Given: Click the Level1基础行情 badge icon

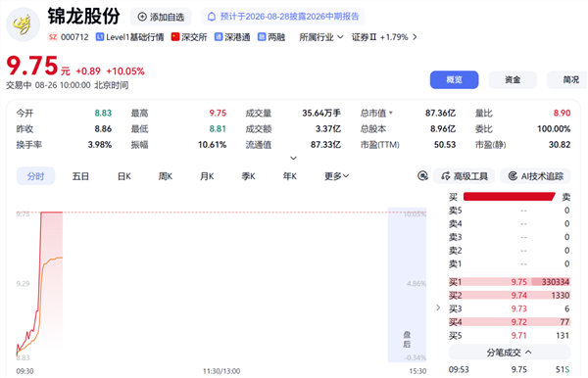Looking at the screenshot, I should tap(100, 37).
